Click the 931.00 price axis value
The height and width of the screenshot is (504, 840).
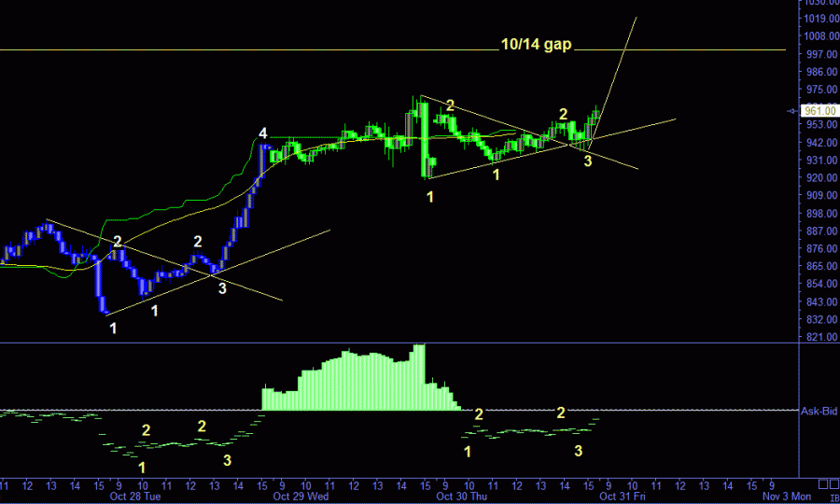(824, 161)
